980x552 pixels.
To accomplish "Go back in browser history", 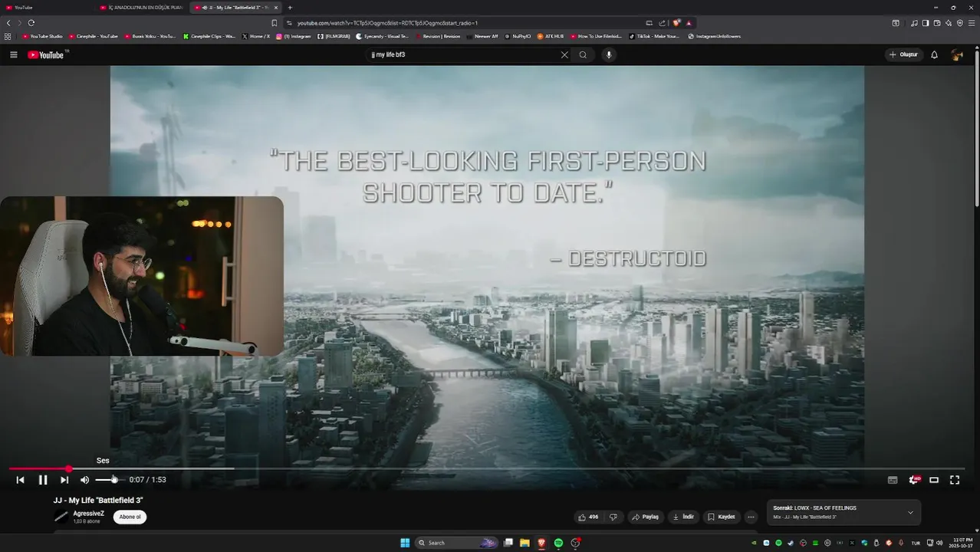I will pos(8,23).
